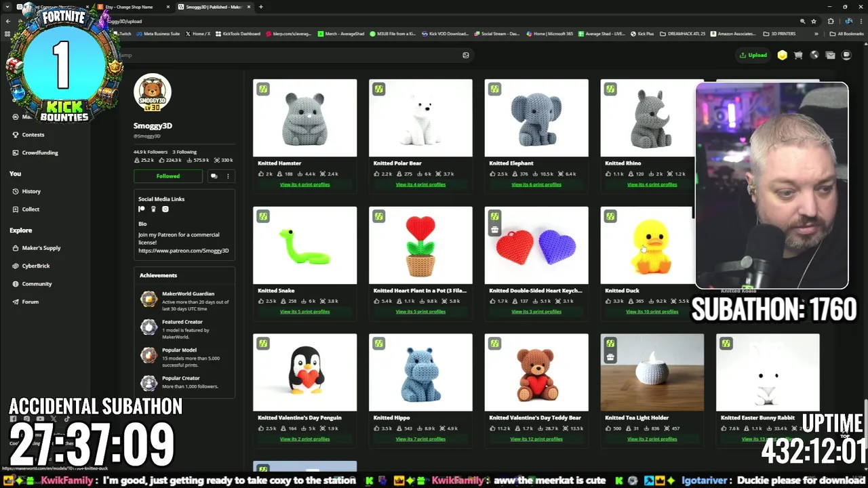Screen dimensions: 868x488
Task: Open the Knitted Polar Bear thumbnail
Action: tap(420, 118)
